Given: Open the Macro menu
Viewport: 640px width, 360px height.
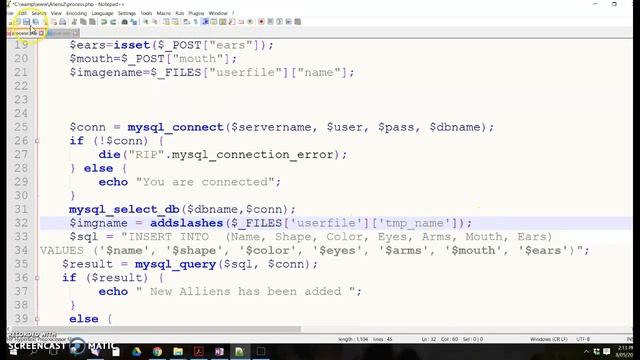Looking at the screenshot, I should click(164, 13).
